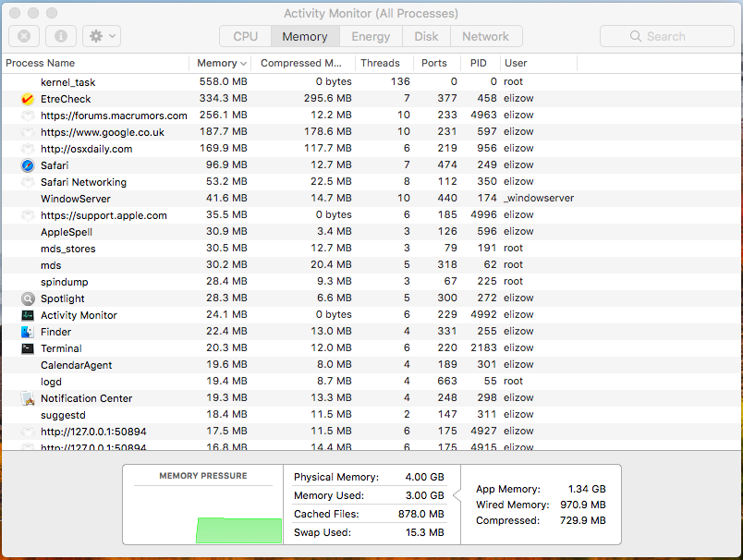This screenshot has height=560, width=743.
Task: Click the 663 ports cell
Action: pos(447,381)
